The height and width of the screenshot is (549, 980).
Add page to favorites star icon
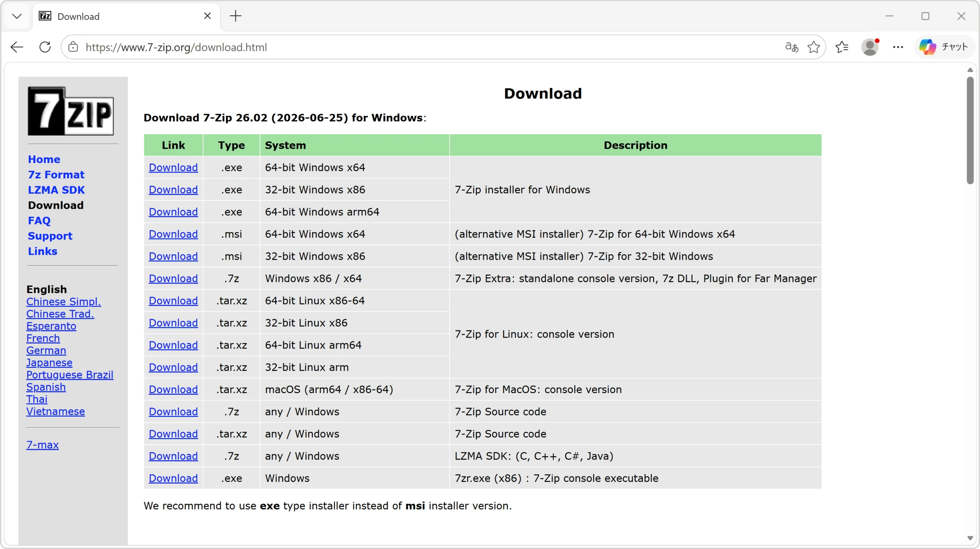click(814, 47)
